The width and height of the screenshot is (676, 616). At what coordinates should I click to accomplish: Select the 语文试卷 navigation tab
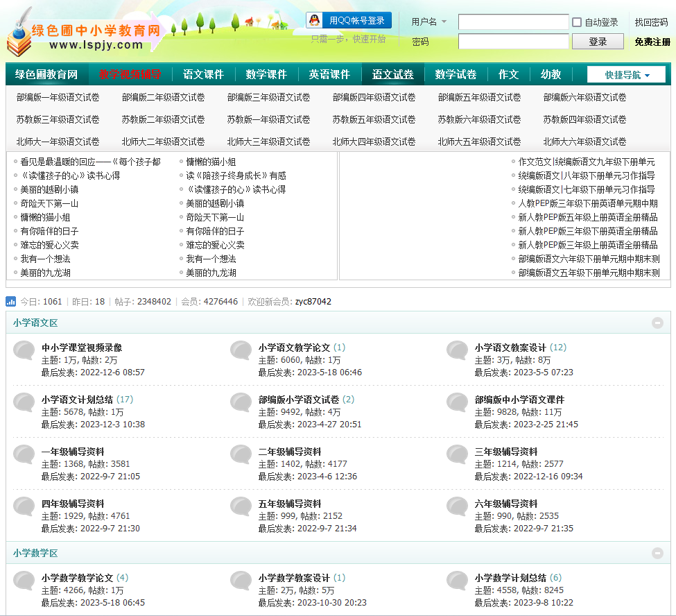[x=392, y=75]
